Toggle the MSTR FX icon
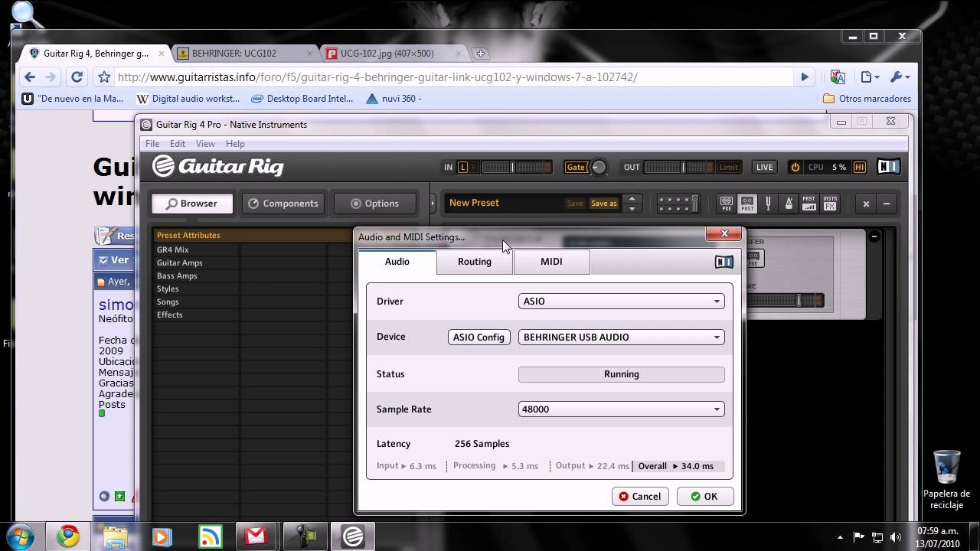This screenshot has height=551, width=980. point(830,204)
